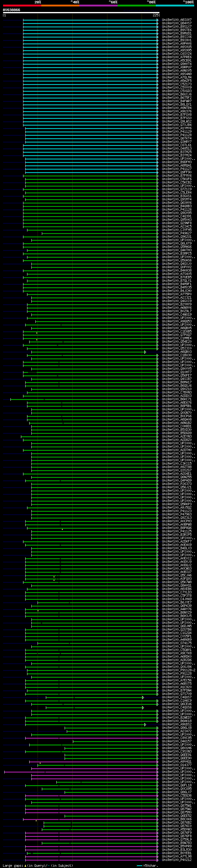Click the hit label UniRef100_A9UDS2
The width and height of the screenshot is (197, 868).
click(176, 724)
